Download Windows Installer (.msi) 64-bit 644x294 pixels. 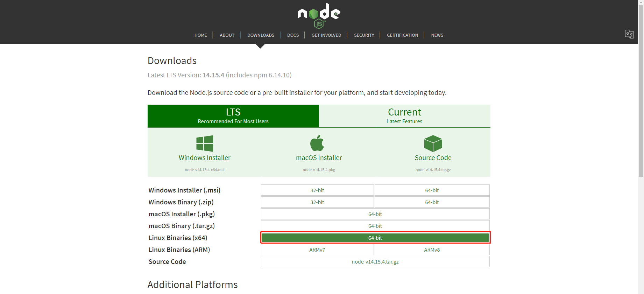click(x=432, y=190)
